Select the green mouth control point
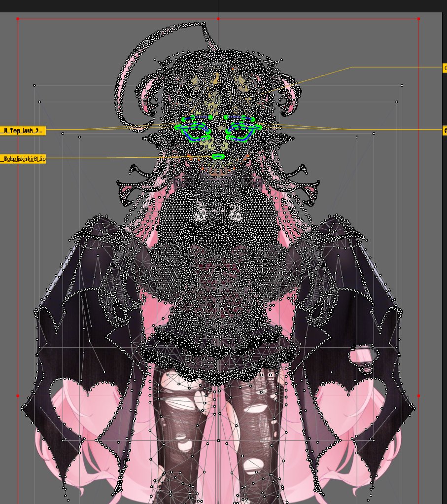 click(x=217, y=155)
